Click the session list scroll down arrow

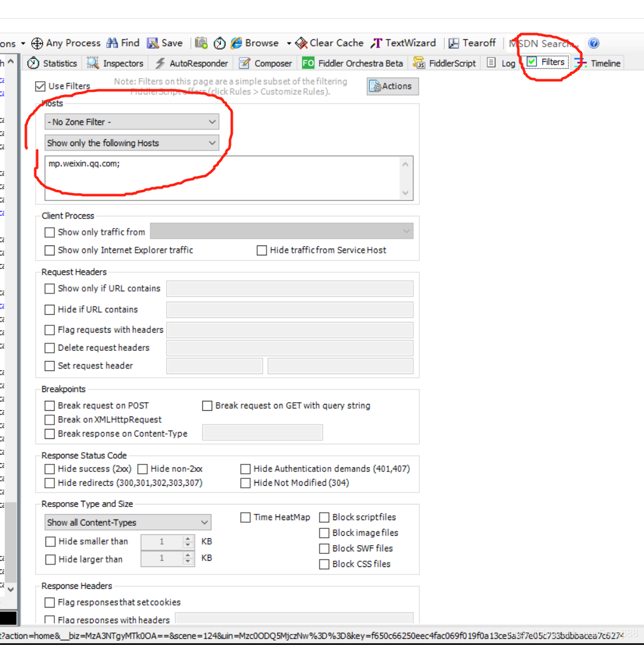point(11,589)
